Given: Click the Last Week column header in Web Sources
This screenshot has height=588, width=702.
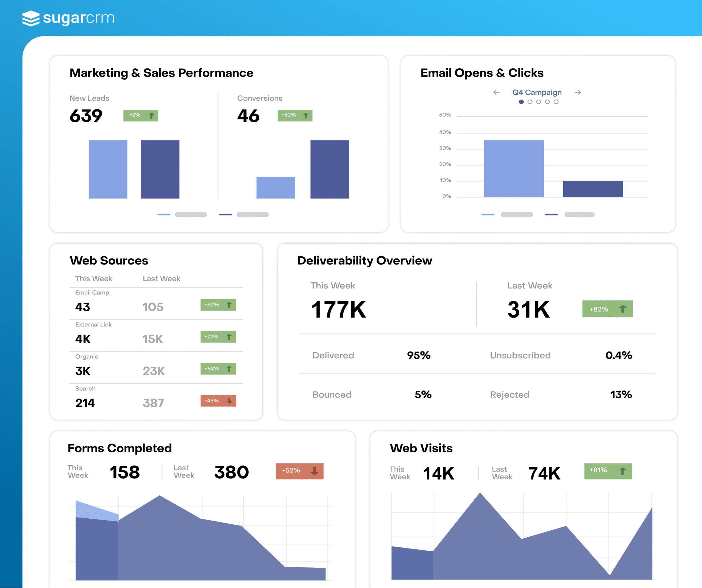Looking at the screenshot, I should (x=162, y=279).
